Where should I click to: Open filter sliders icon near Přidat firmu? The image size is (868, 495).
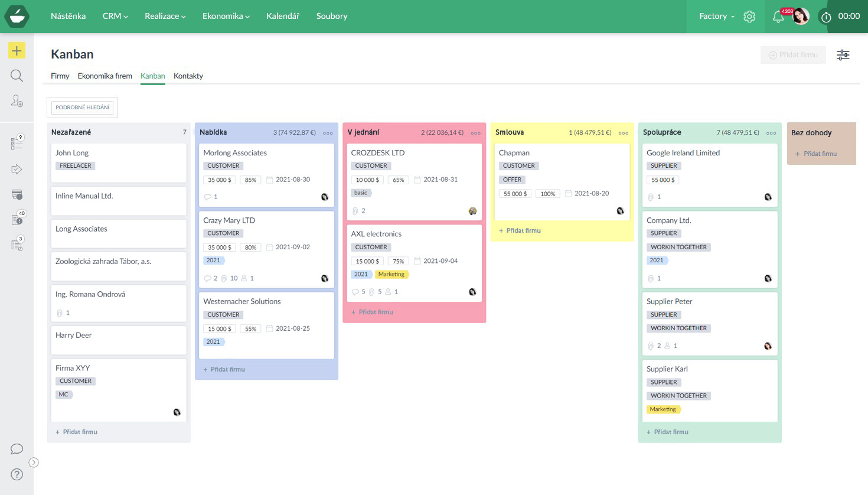(843, 55)
